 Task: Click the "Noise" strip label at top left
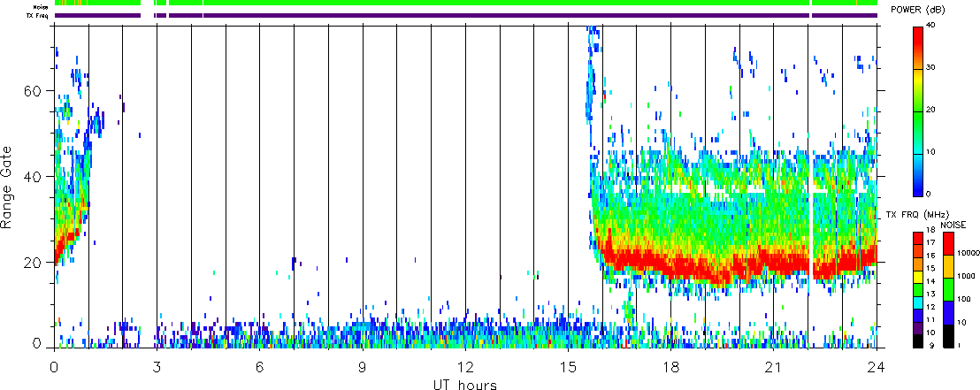(42, 7)
